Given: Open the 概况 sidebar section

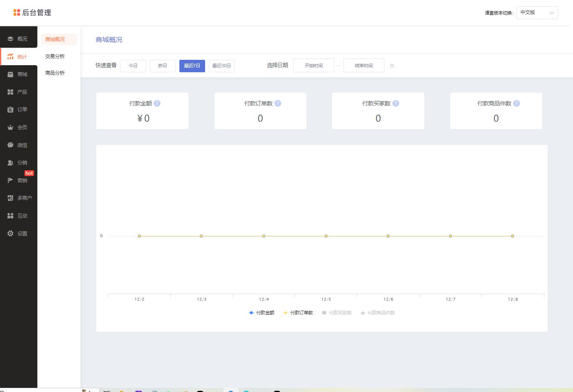Looking at the screenshot, I should coord(19,39).
